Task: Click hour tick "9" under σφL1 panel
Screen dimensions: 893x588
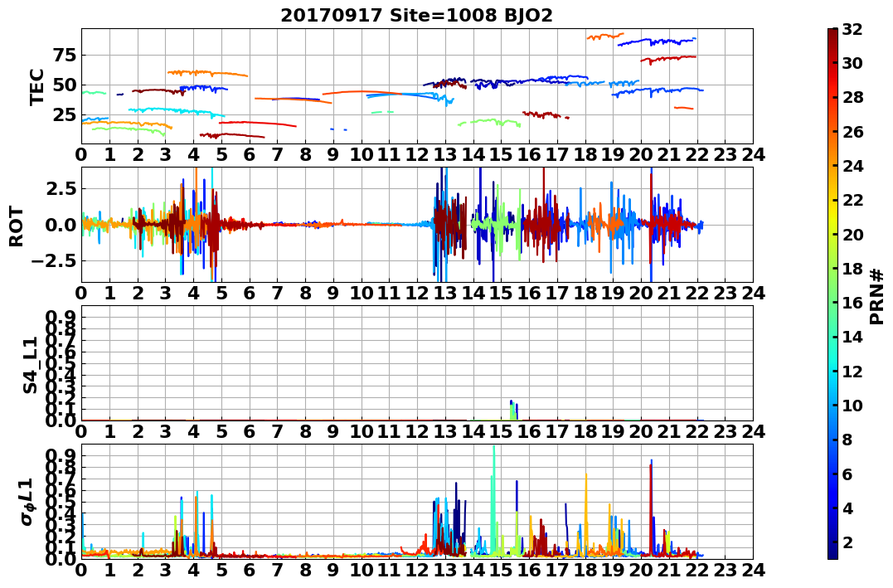Action: click(x=333, y=570)
